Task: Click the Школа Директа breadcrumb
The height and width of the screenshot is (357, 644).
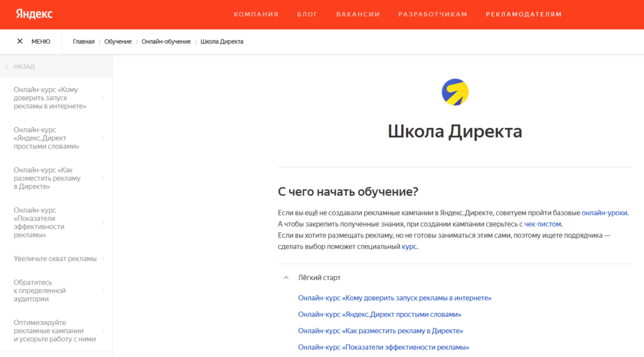Action: 222,42
